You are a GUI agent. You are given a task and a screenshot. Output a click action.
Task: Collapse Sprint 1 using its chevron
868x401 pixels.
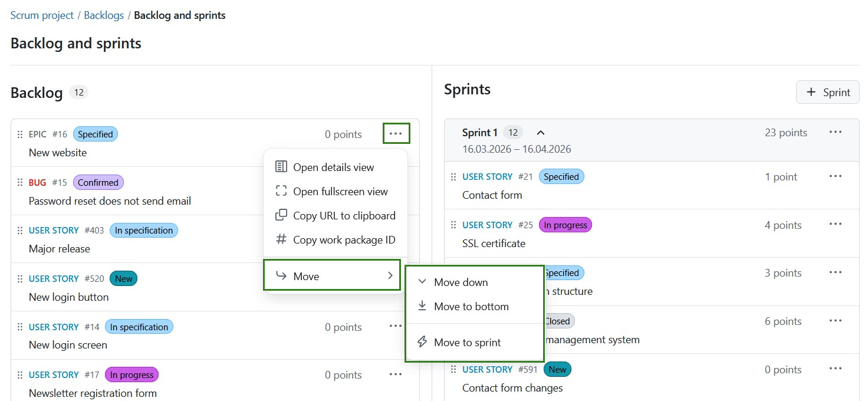(541, 133)
